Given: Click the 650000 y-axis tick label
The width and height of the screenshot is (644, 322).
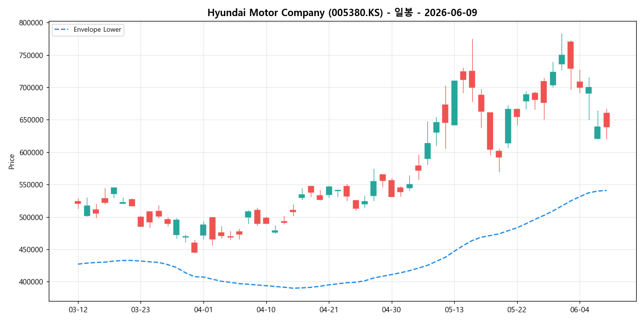Looking at the screenshot, I should tap(32, 120).
